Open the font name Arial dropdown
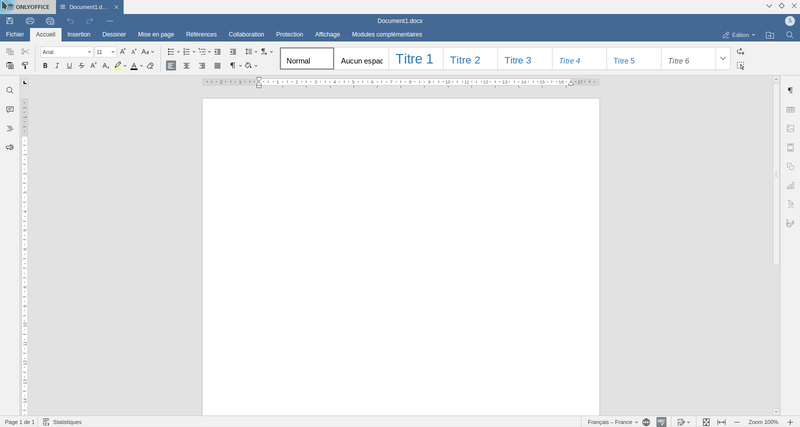 point(88,51)
